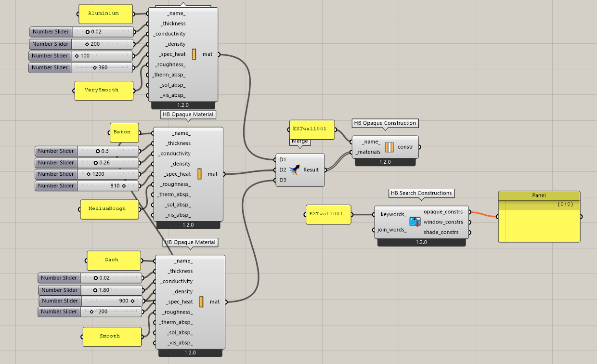Click the HB Search Constructions component icon
Screen dimensions: 597x364
(415, 222)
